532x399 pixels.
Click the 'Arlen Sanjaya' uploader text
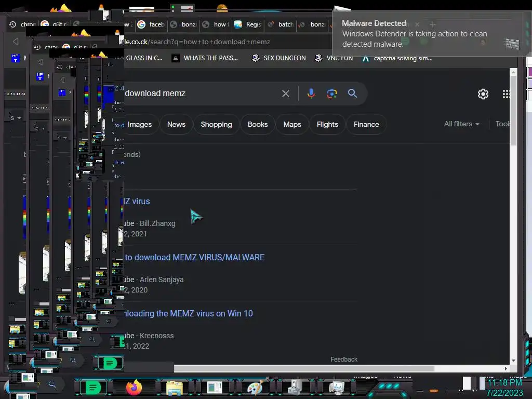(162, 280)
